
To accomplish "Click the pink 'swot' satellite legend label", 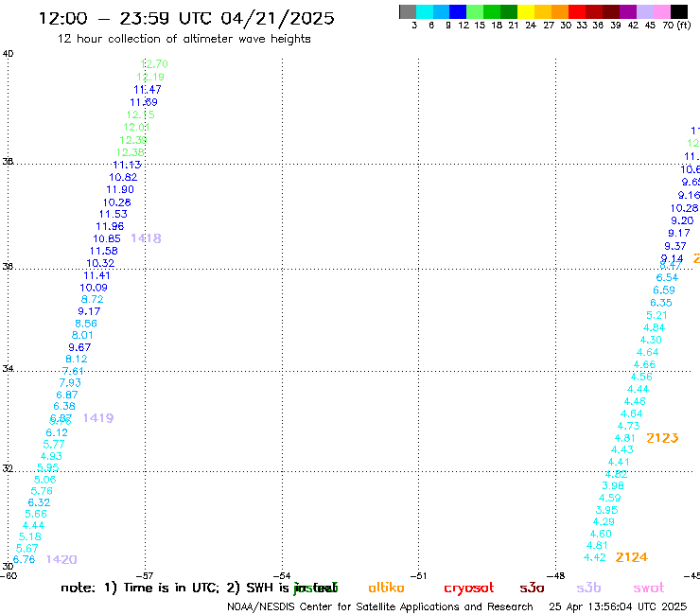I will coord(649,589).
